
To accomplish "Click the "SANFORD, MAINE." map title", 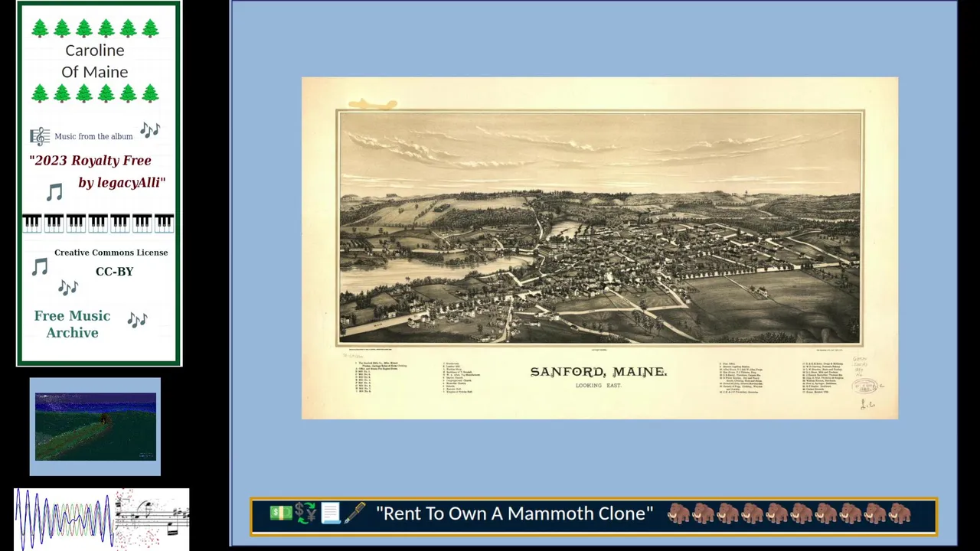I will [x=599, y=372].
